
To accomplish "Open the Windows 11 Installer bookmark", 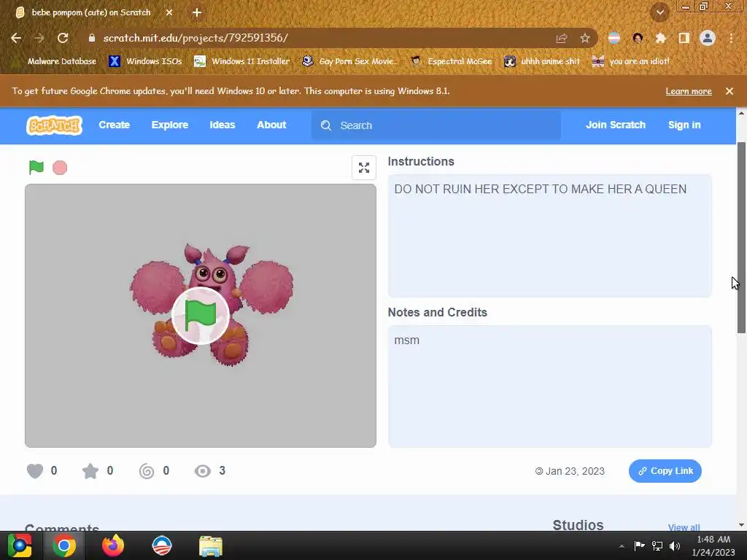I will click(x=242, y=61).
